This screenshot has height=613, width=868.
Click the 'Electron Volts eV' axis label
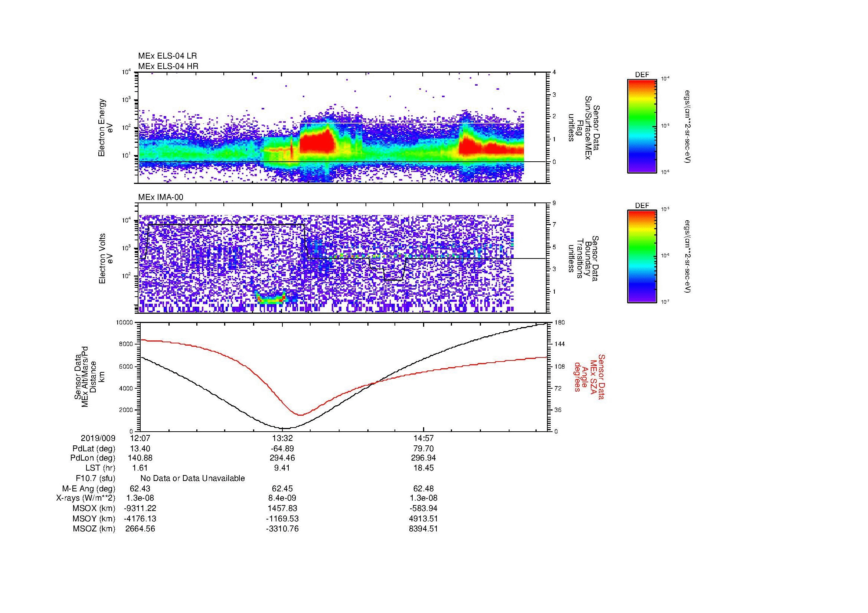point(105,259)
